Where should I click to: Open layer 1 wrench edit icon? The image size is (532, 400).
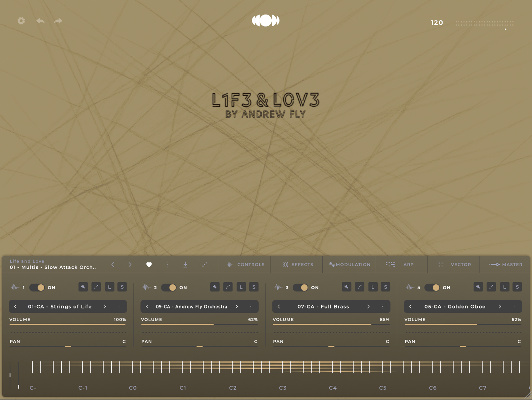83,287
